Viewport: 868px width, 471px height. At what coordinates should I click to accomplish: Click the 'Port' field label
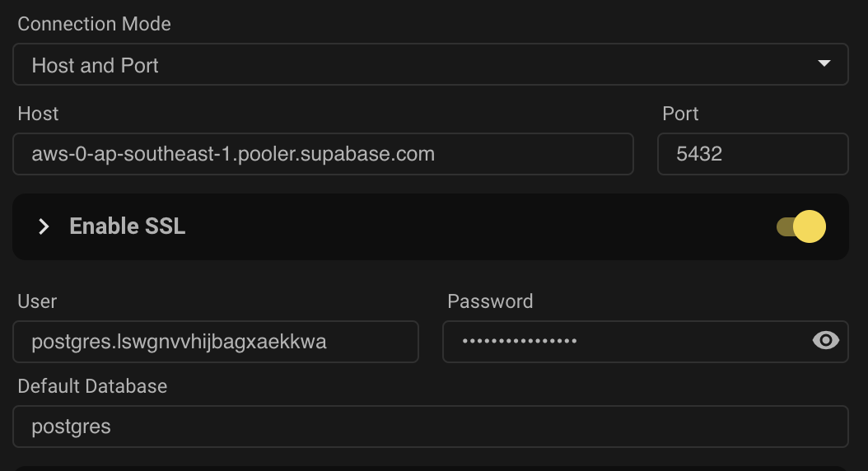(x=680, y=114)
